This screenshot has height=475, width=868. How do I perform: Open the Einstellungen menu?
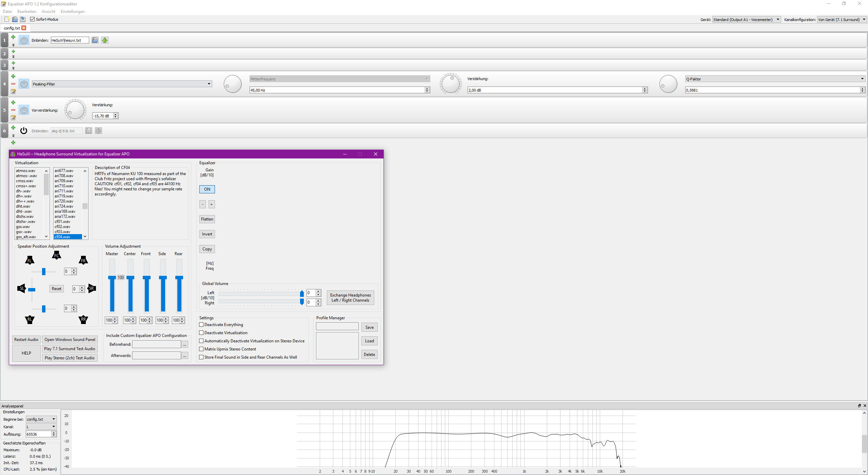tap(73, 12)
